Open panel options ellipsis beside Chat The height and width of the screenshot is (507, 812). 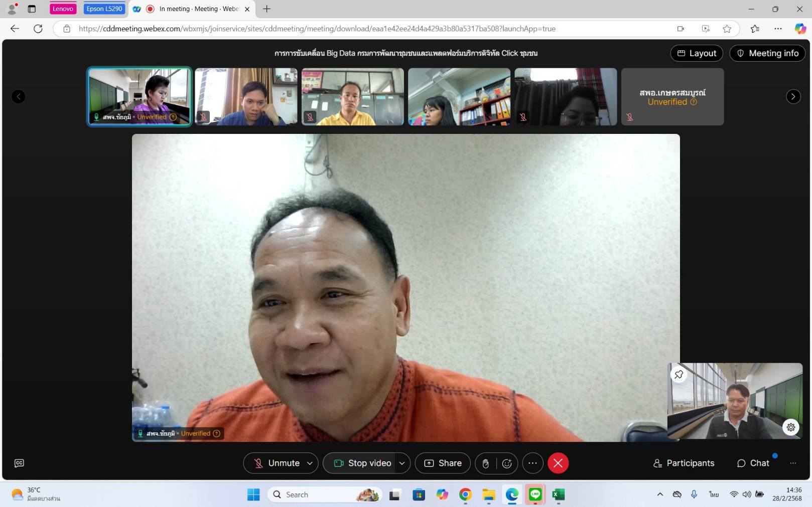coord(793,463)
